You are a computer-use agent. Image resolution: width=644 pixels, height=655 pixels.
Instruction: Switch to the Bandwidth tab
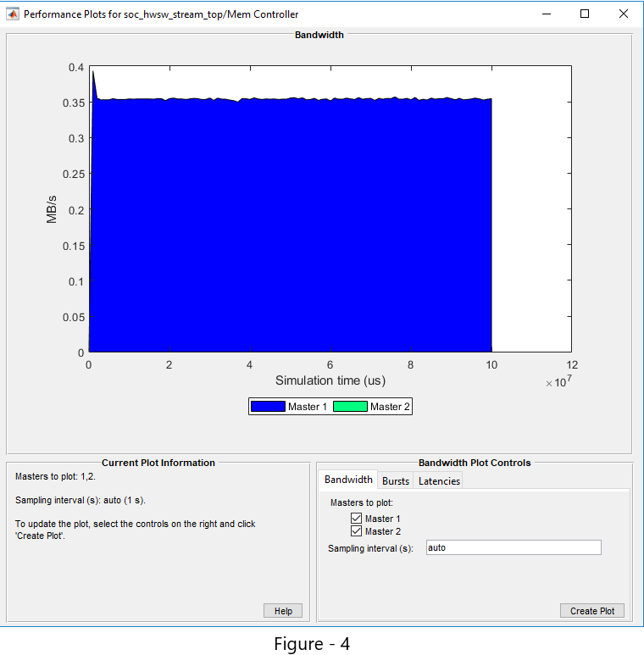(x=348, y=480)
